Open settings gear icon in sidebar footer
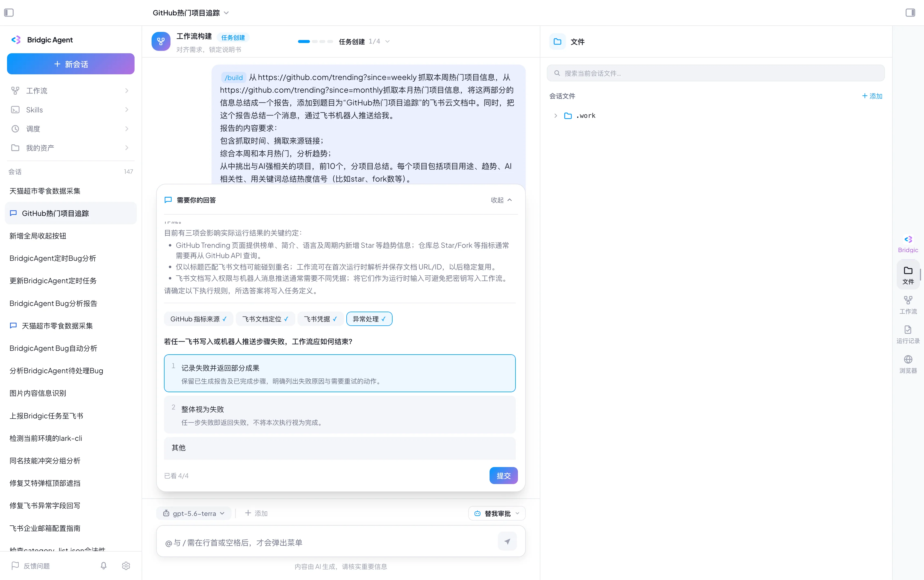The image size is (924, 580). tap(126, 565)
